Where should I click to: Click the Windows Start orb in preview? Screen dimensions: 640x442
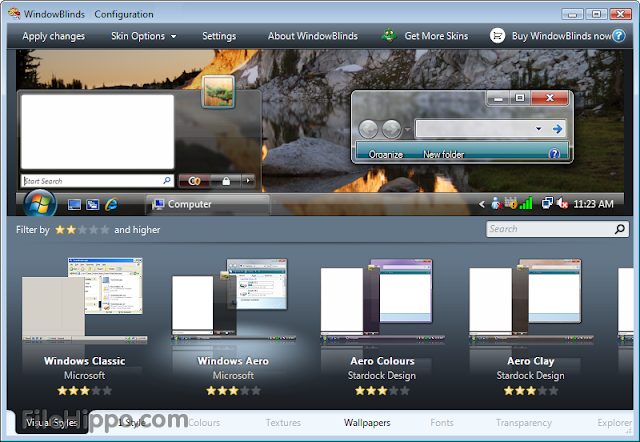[x=40, y=203]
